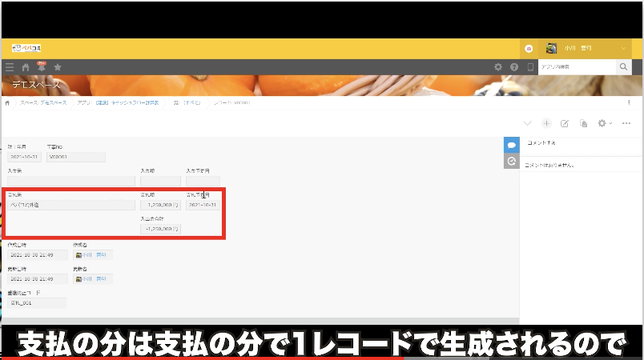Image resolution: width=644 pixels, height=360 pixels.
Task: Switch to the comments tab
Action: pos(511,145)
